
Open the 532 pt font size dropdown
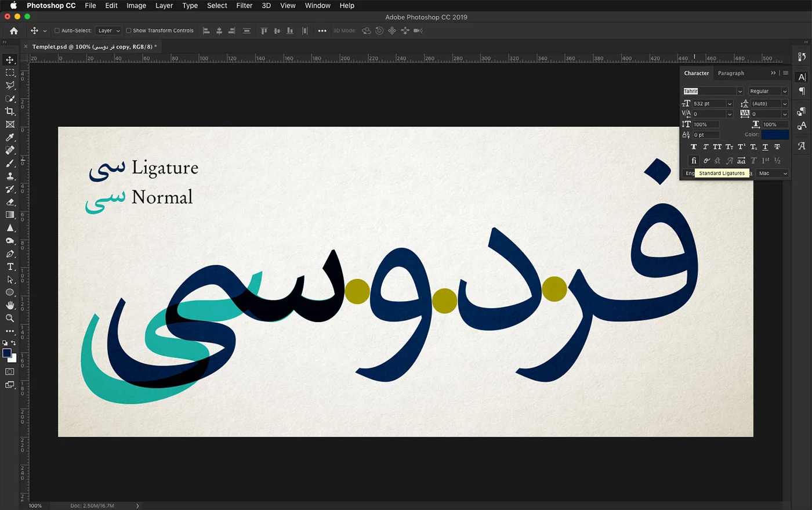tap(730, 104)
